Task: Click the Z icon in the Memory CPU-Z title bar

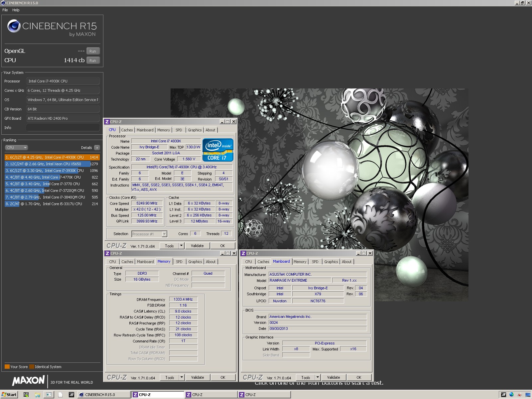Action: coord(107,253)
